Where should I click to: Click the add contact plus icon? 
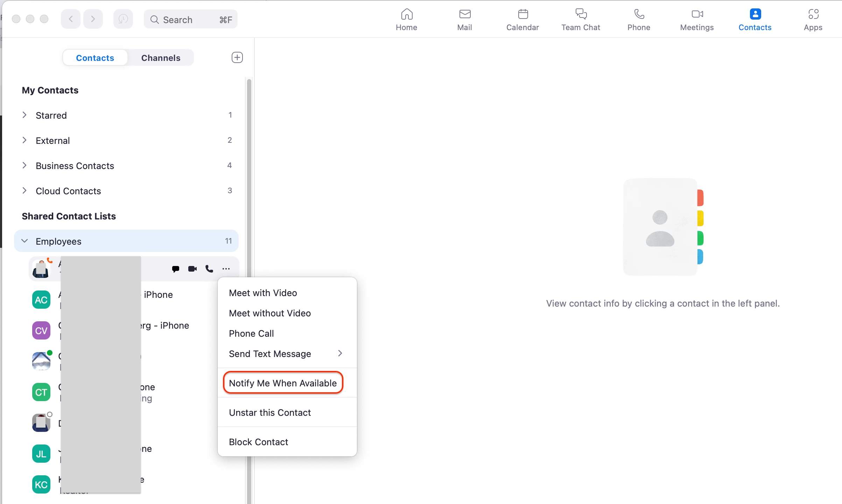tap(237, 57)
